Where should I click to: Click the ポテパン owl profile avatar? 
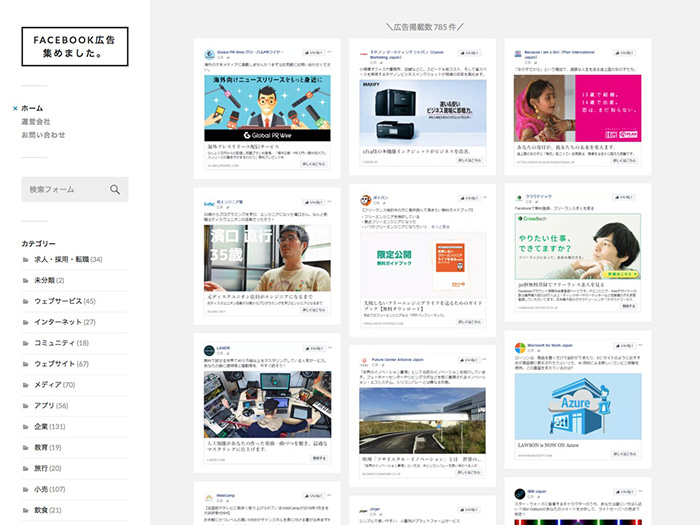(366, 200)
